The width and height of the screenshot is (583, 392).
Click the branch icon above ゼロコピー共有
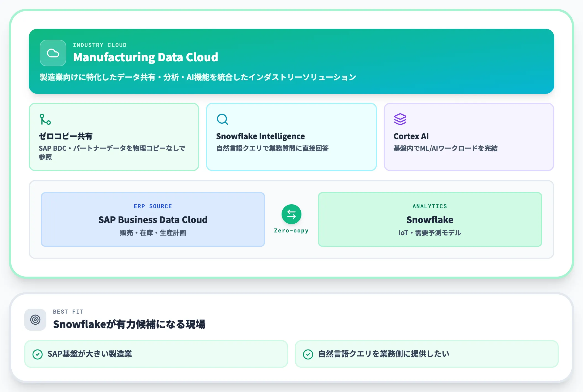pyautogui.click(x=45, y=119)
